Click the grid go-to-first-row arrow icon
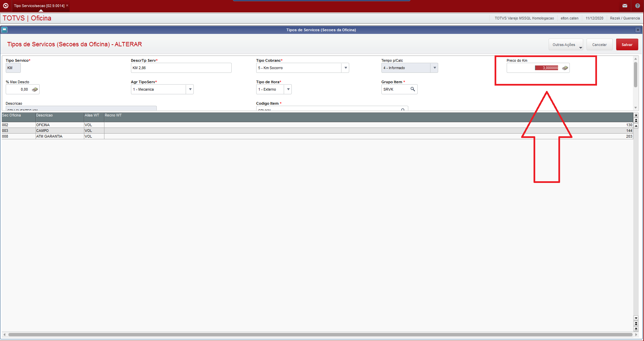The width and height of the screenshot is (644, 341). [636, 115]
